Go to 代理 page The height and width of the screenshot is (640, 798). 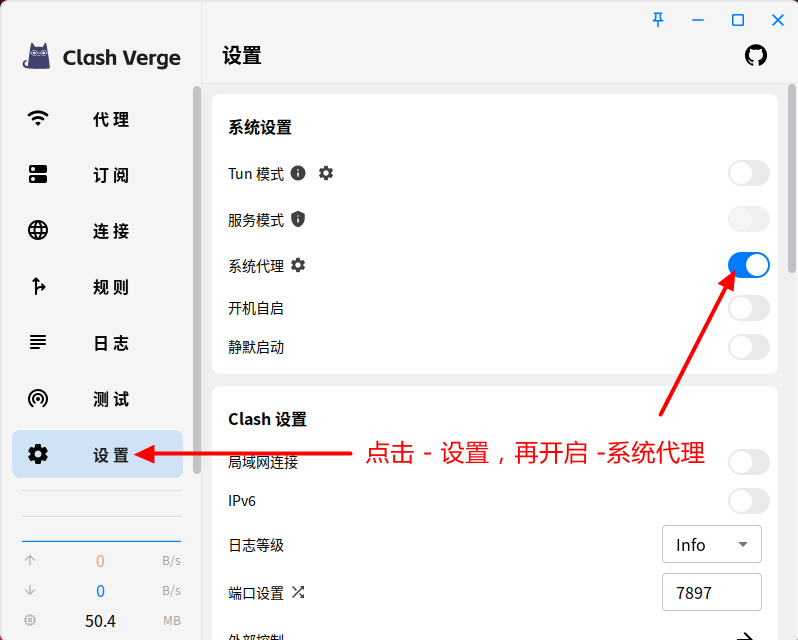click(x=97, y=119)
